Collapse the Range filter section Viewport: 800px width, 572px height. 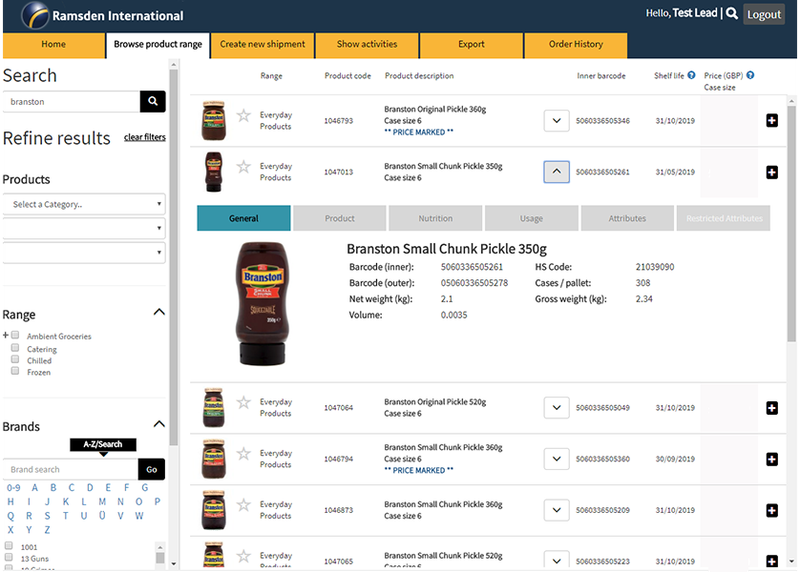158,313
